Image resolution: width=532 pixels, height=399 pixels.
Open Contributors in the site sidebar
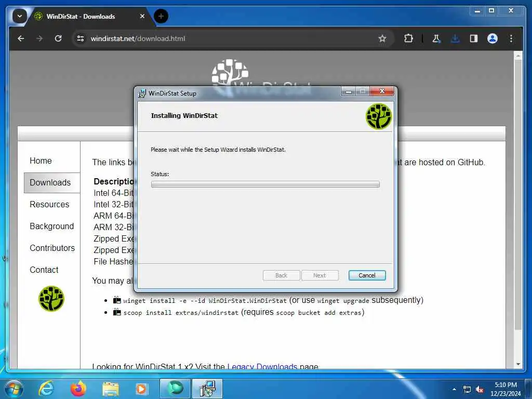point(52,248)
